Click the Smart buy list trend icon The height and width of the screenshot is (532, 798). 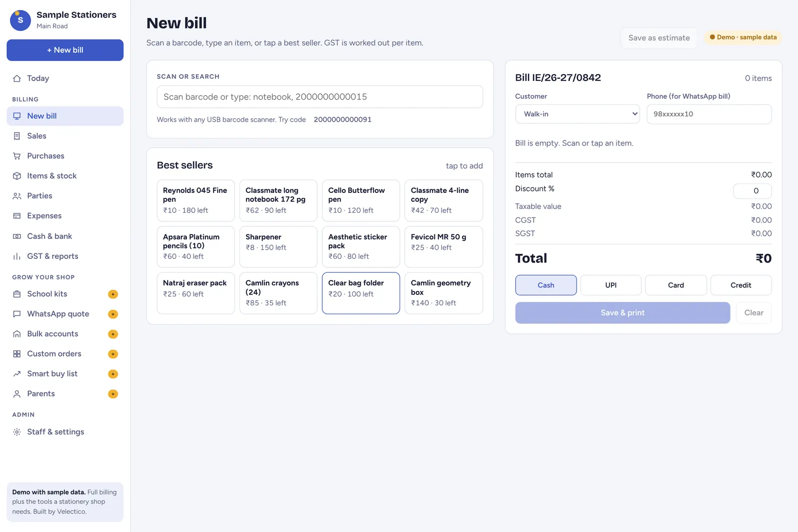(17, 374)
